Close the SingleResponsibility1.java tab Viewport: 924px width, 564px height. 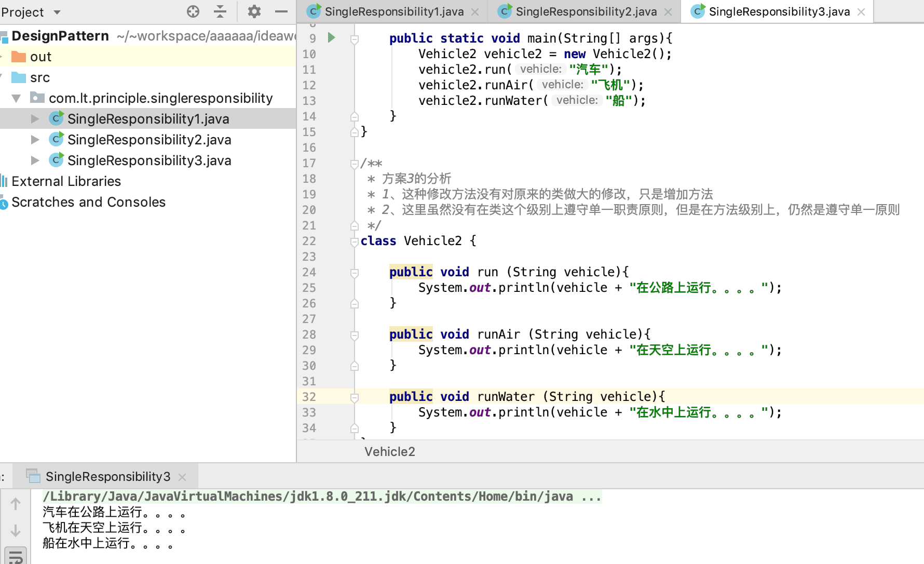point(475,12)
